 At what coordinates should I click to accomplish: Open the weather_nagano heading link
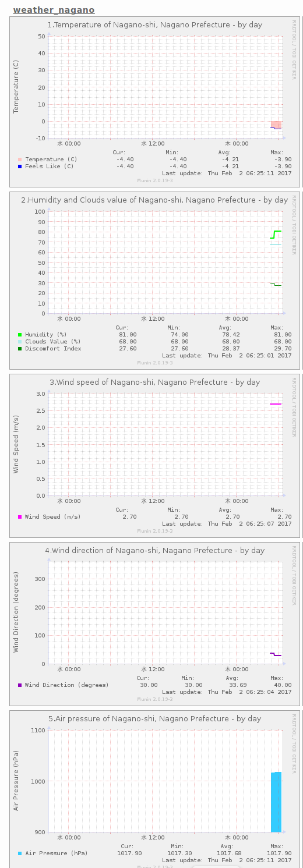click(54, 10)
